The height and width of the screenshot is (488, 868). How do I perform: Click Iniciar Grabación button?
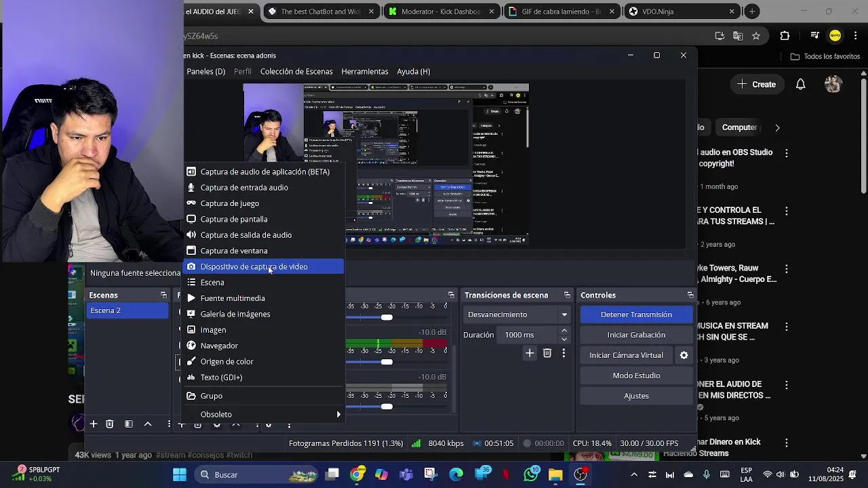(x=636, y=335)
